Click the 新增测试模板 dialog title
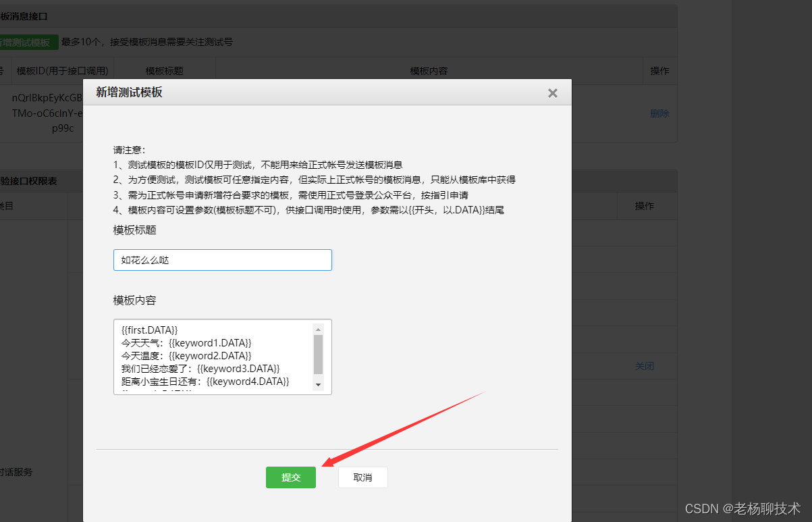This screenshot has height=522, width=812. [130, 93]
